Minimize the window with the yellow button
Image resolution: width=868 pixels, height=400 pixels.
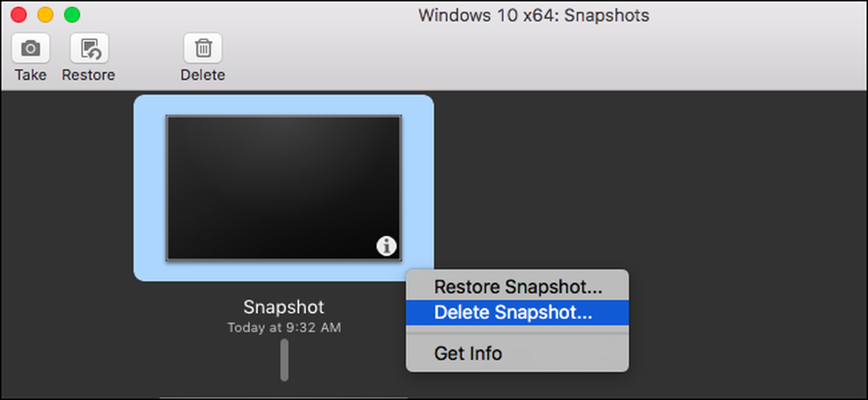[x=45, y=15]
